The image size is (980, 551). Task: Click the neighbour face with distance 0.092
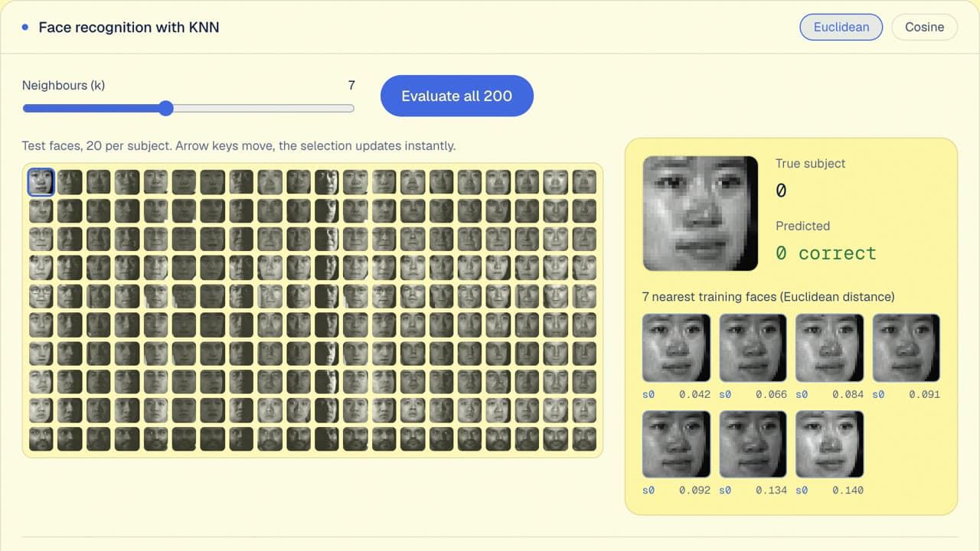[676, 445]
